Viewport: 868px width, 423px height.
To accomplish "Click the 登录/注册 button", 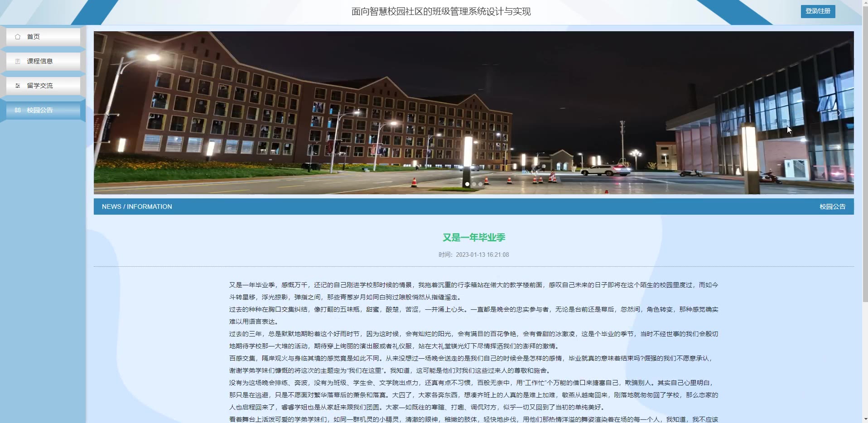I will pyautogui.click(x=818, y=11).
